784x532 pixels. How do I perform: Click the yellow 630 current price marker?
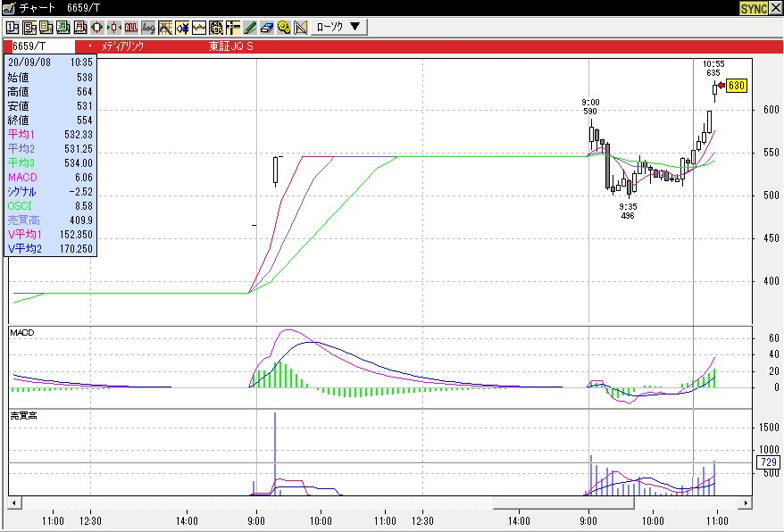coord(736,86)
